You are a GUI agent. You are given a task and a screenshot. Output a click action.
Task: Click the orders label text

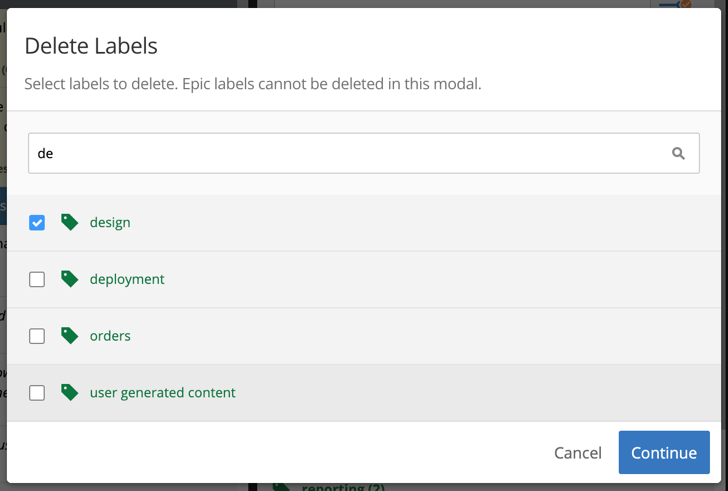(110, 336)
